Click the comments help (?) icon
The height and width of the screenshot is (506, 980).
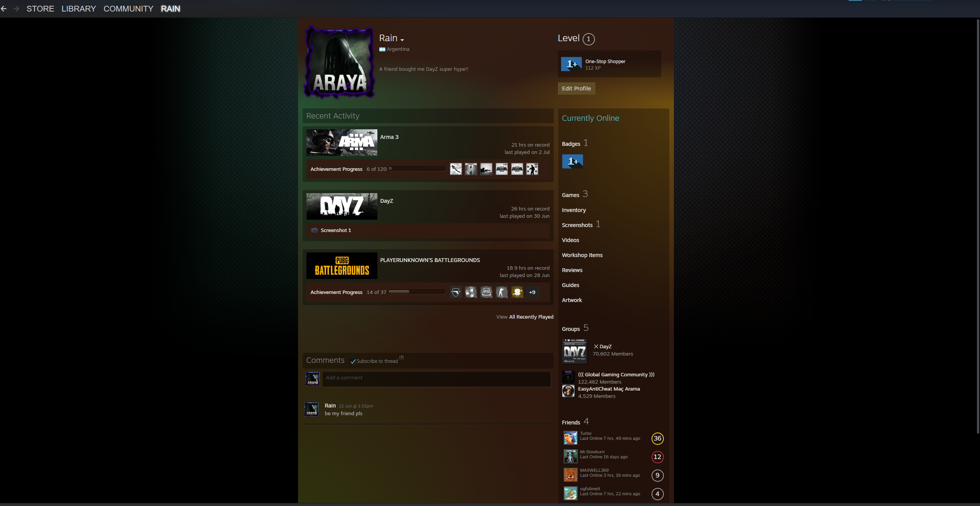[x=402, y=357]
